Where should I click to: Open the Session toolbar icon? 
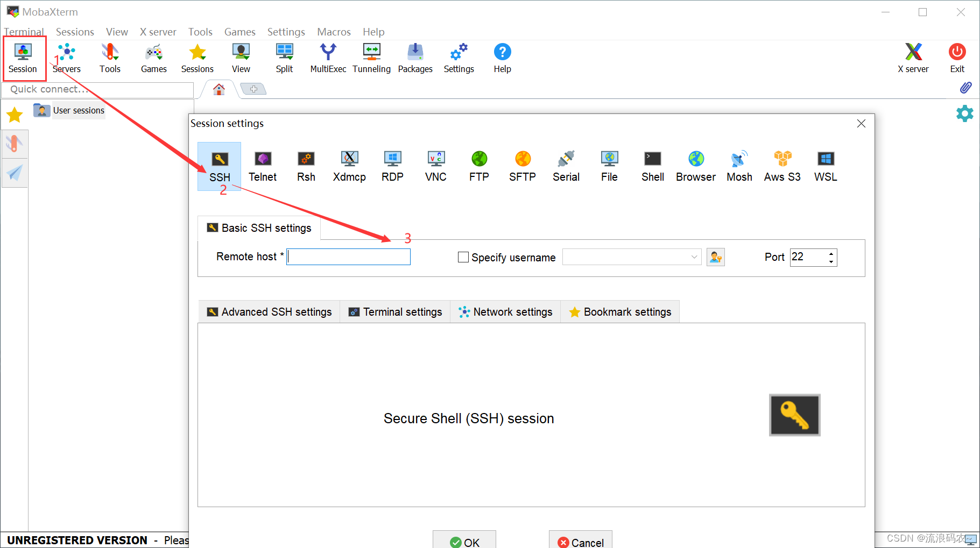click(x=23, y=58)
